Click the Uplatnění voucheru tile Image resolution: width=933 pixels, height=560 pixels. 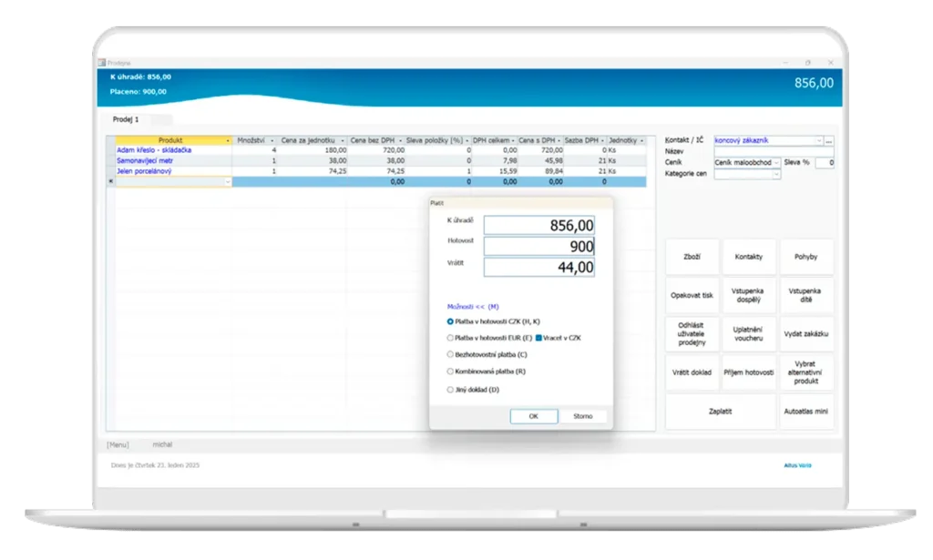pyautogui.click(x=748, y=334)
